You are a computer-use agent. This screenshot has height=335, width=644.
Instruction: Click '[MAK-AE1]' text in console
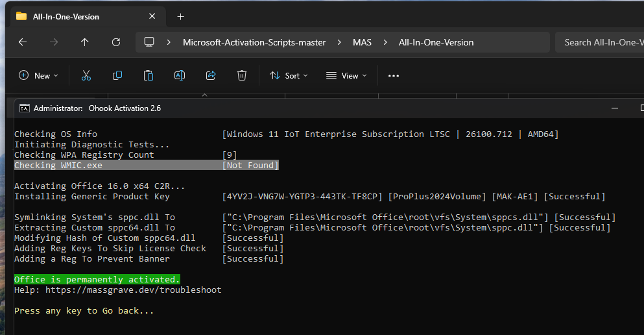pyautogui.click(x=515, y=197)
